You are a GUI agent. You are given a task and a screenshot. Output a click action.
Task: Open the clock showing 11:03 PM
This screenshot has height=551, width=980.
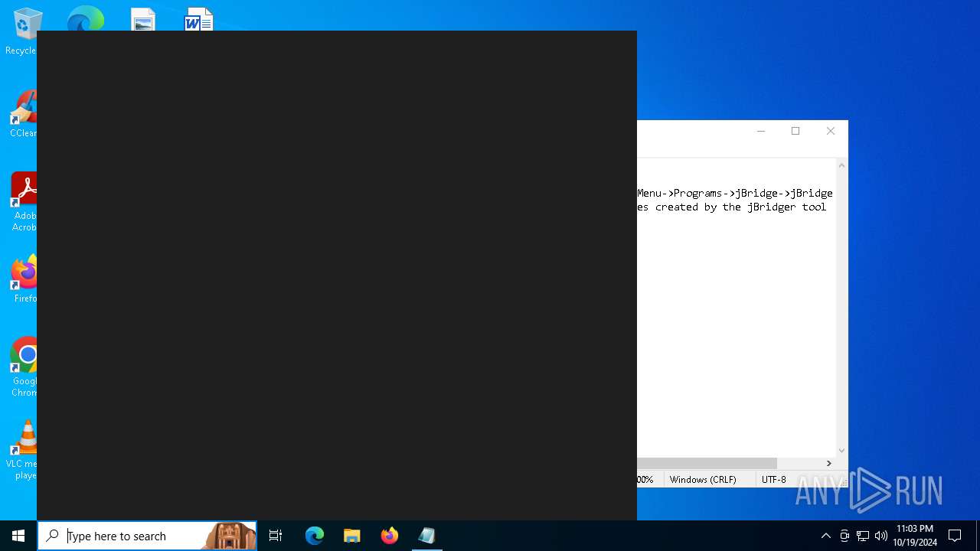click(915, 536)
